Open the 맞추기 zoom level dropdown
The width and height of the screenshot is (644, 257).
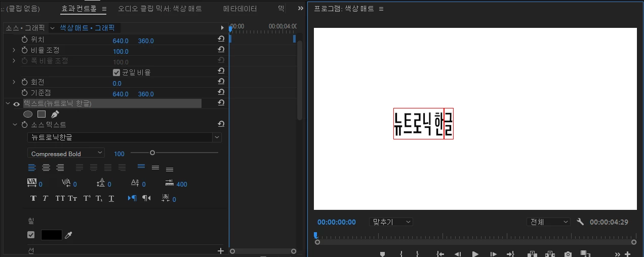[391, 222]
